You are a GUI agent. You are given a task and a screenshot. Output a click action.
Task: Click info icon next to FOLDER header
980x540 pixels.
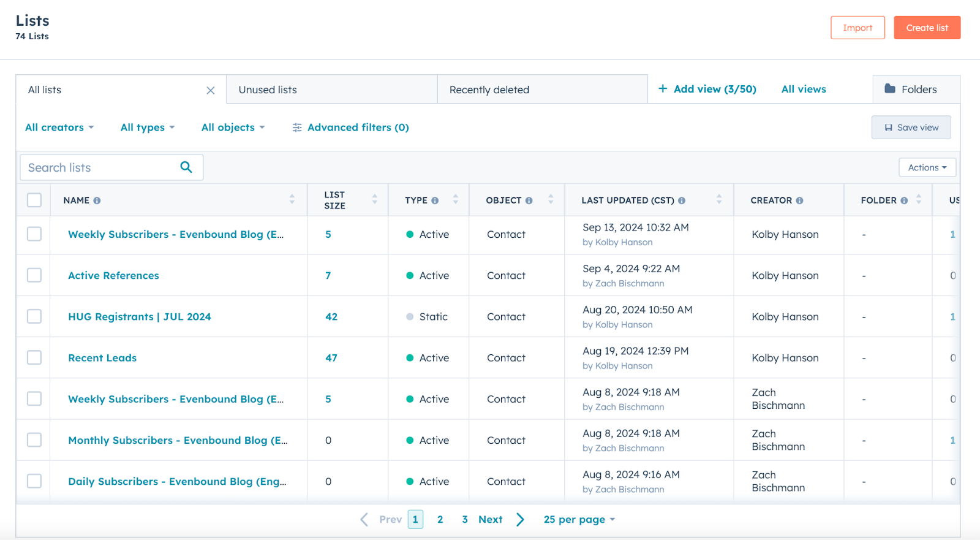(904, 200)
